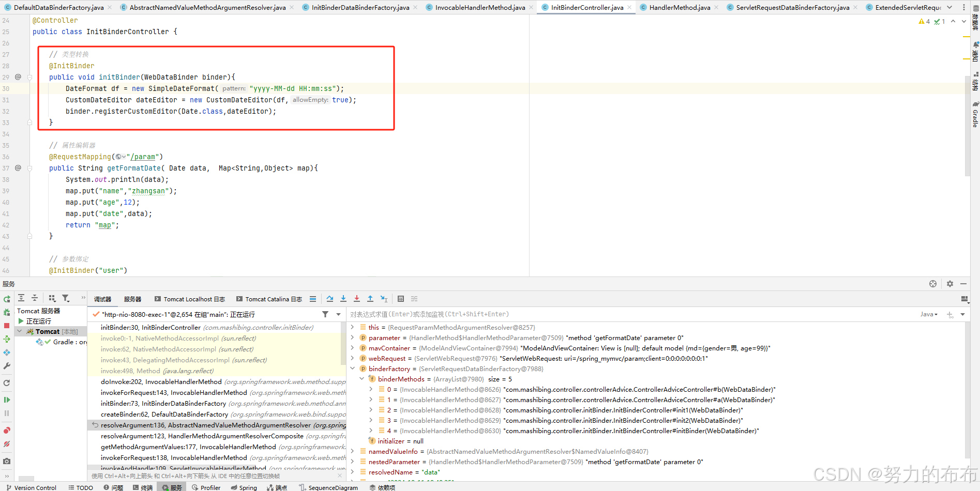Open the Spring tool window
This screenshot has height=491, width=980.
[x=244, y=487]
